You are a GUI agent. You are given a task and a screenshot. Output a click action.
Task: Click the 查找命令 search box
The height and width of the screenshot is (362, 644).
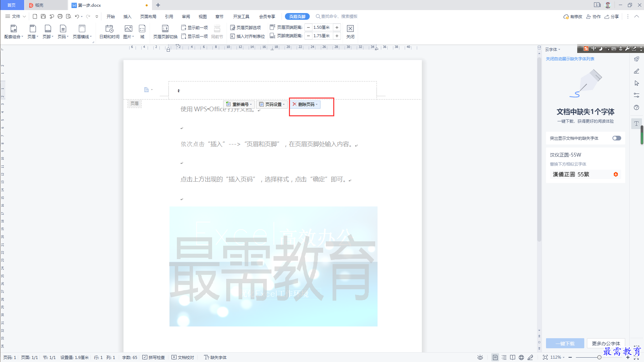pos(337,16)
